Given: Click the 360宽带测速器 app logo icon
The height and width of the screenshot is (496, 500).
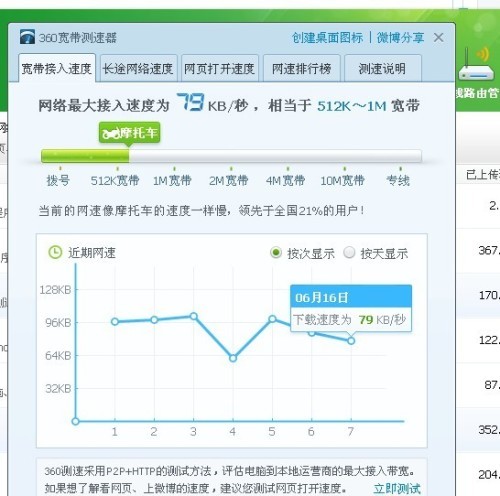Looking at the screenshot, I should click(x=27, y=37).
